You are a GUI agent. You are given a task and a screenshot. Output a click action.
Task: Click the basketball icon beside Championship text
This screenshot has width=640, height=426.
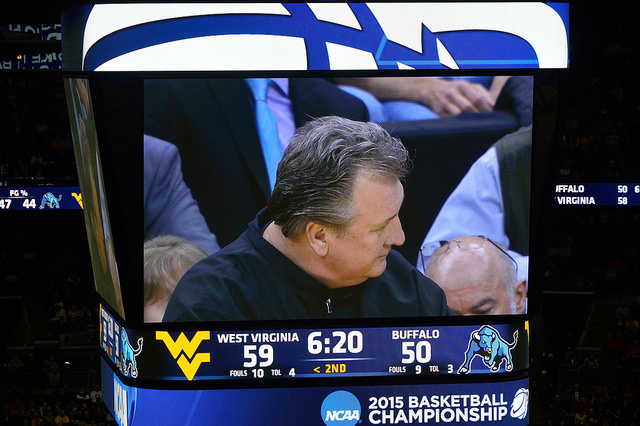click(520, 404)
